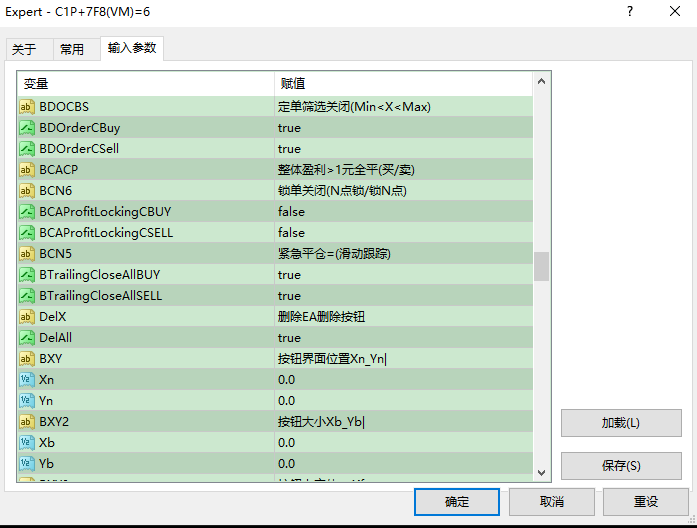Viewport: 697px width, 528px height.
Task: Click the string icon beside BCN5
Action: tap(27, 254)
